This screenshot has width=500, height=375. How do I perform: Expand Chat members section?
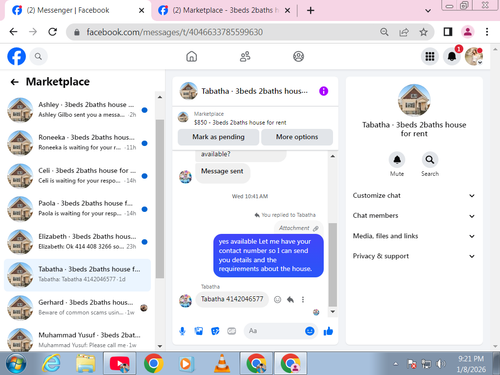(414, 216)
